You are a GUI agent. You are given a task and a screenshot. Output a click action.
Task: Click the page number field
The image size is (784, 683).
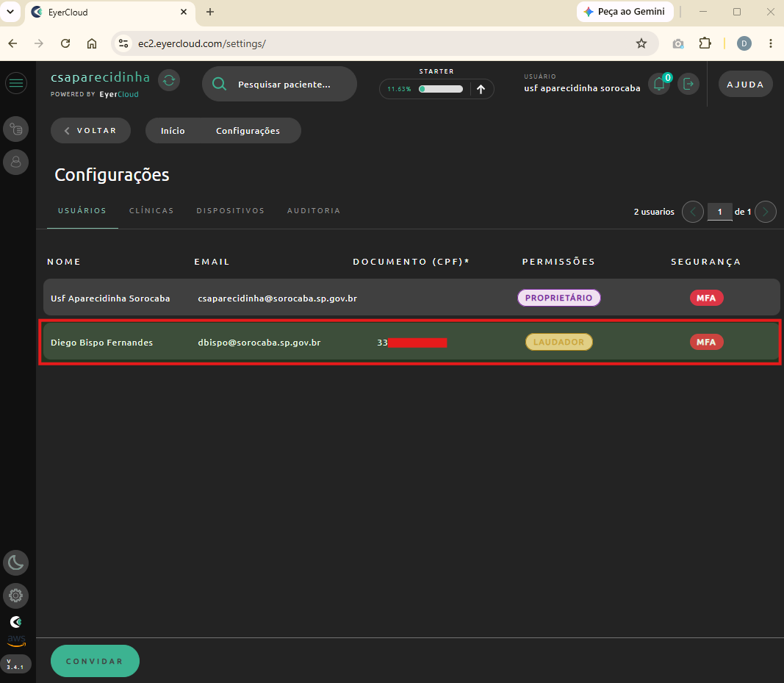[x=720, y=212]
